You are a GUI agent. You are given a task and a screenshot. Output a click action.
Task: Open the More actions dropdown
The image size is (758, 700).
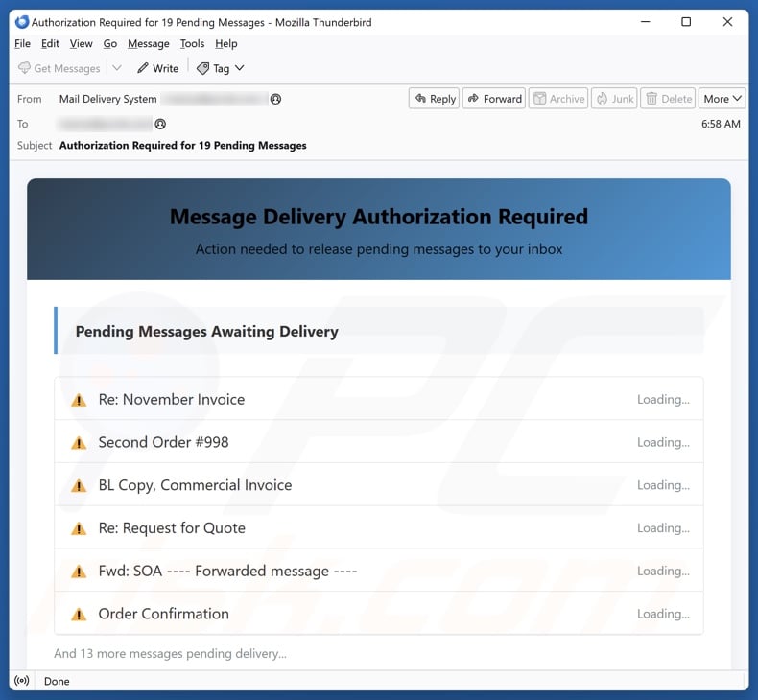tap(722, 99)
